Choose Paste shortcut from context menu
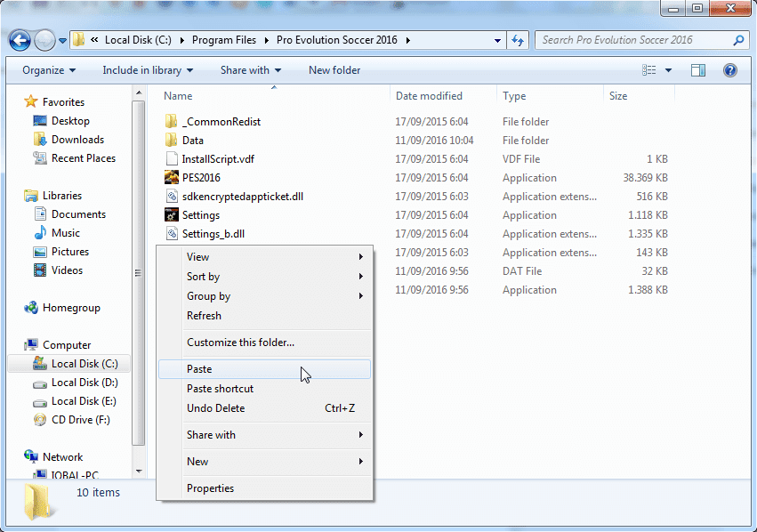757x532 pixels. [x=264, y=389]
